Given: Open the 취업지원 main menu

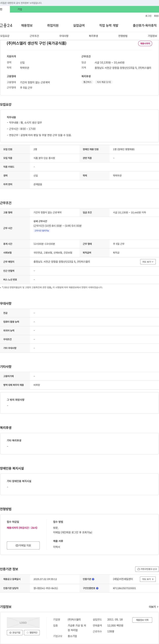Looking at the screenshot, I should (53, 25).
